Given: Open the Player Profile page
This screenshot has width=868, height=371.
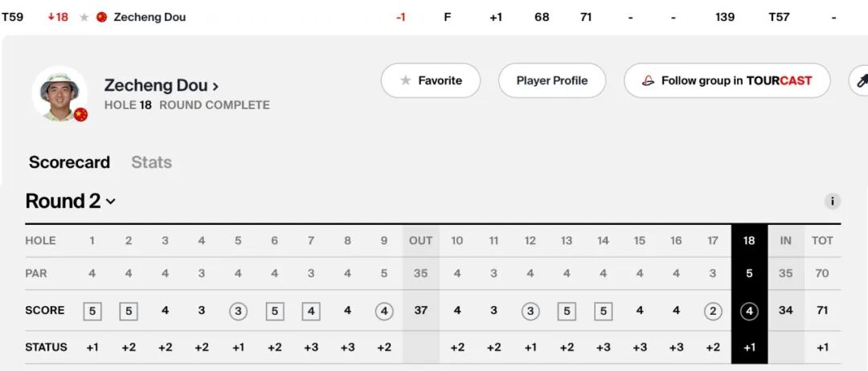Looking at the screenshot, I should point(551,80).
